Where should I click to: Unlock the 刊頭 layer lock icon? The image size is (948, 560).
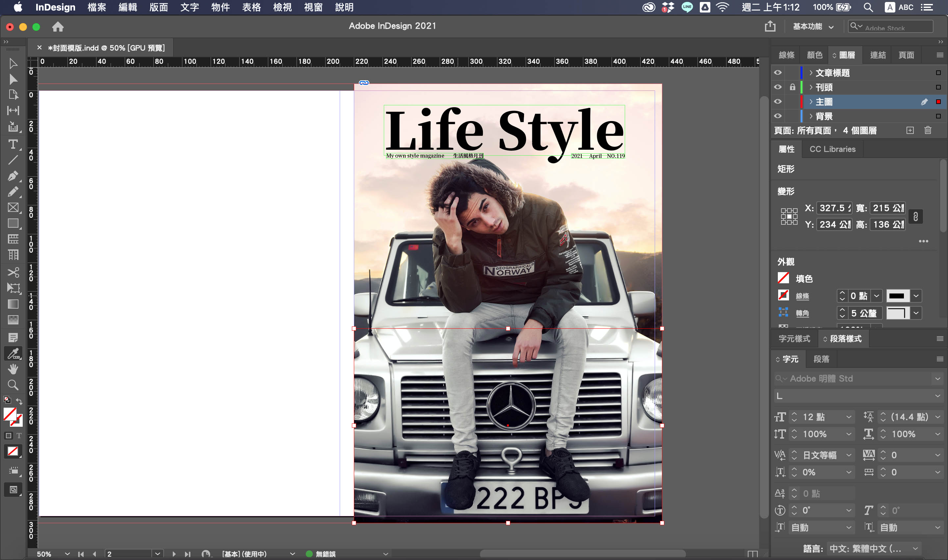792,87
